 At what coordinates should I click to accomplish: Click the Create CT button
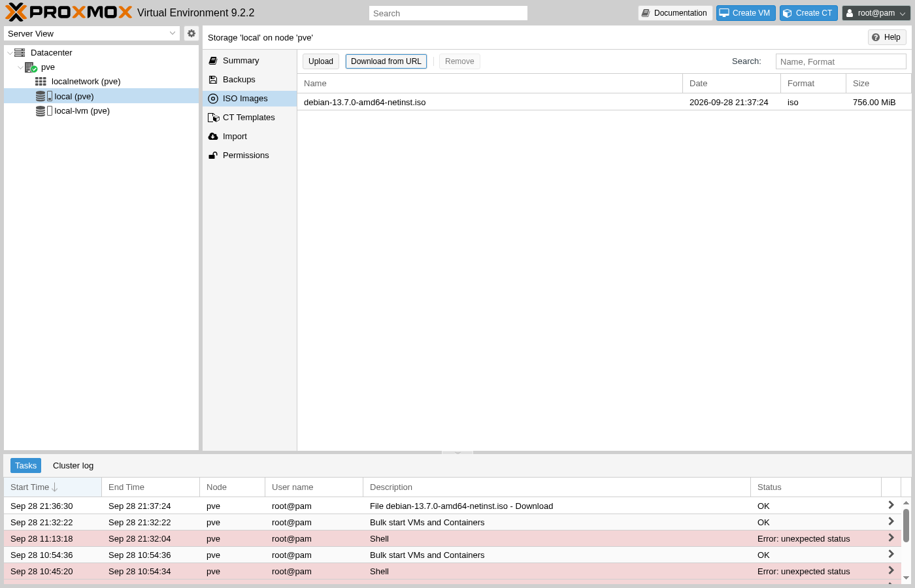pos(808,13)
